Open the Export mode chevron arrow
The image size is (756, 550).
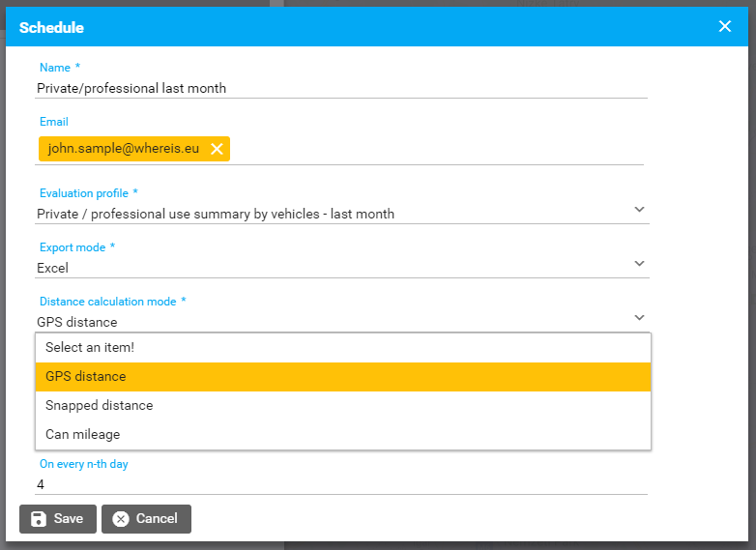[x=639, y=263]
